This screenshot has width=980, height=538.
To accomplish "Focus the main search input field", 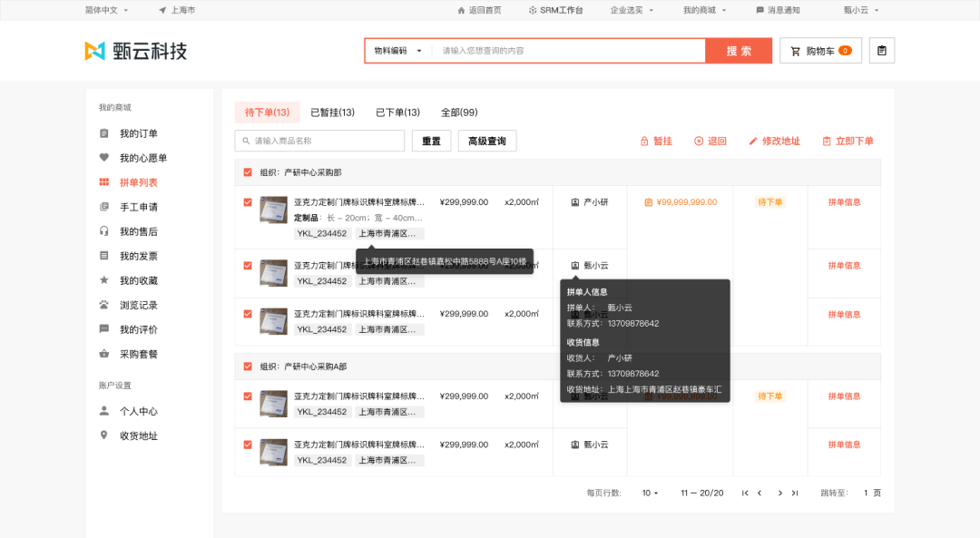I will coord(567,51).
